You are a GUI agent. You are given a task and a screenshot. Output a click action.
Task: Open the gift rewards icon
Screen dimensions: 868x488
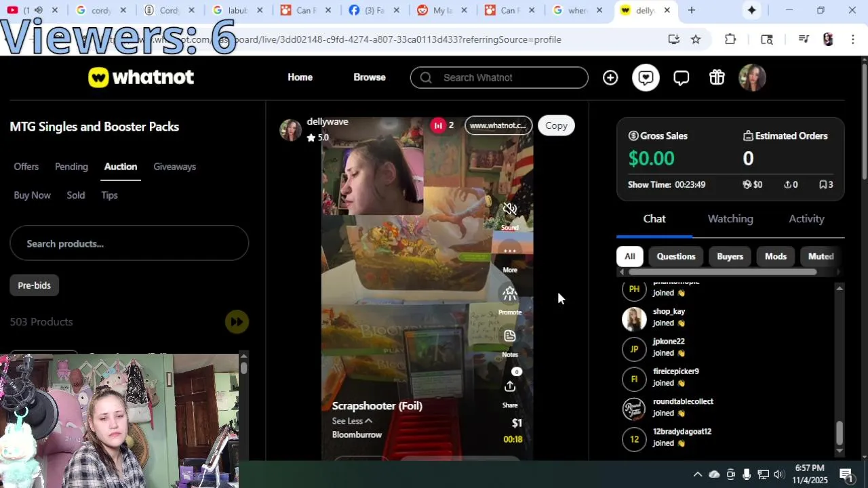[x=717, y=77]
